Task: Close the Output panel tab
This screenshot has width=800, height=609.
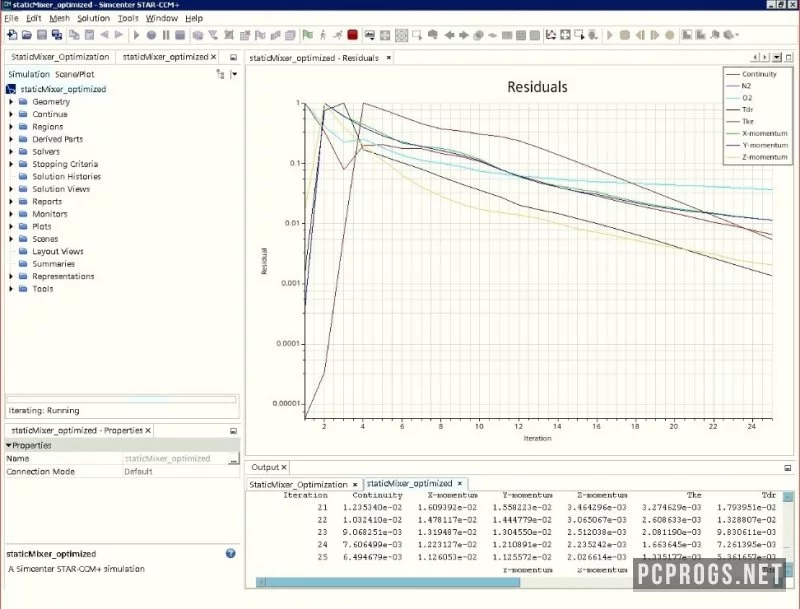Action: 284,467
